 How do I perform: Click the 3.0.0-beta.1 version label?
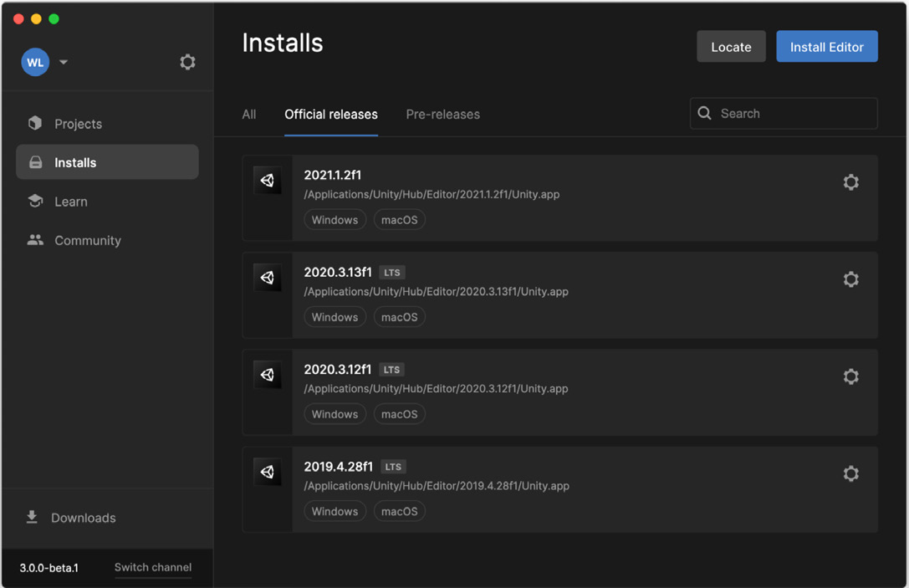click(49, 568)
